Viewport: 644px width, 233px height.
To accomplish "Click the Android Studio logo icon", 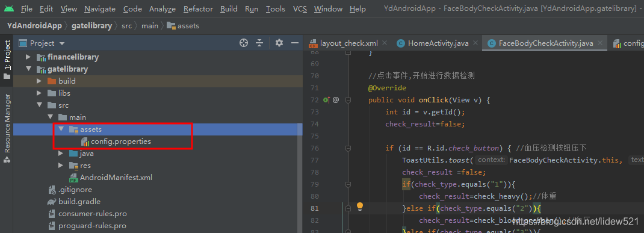I will pos(8,8).
